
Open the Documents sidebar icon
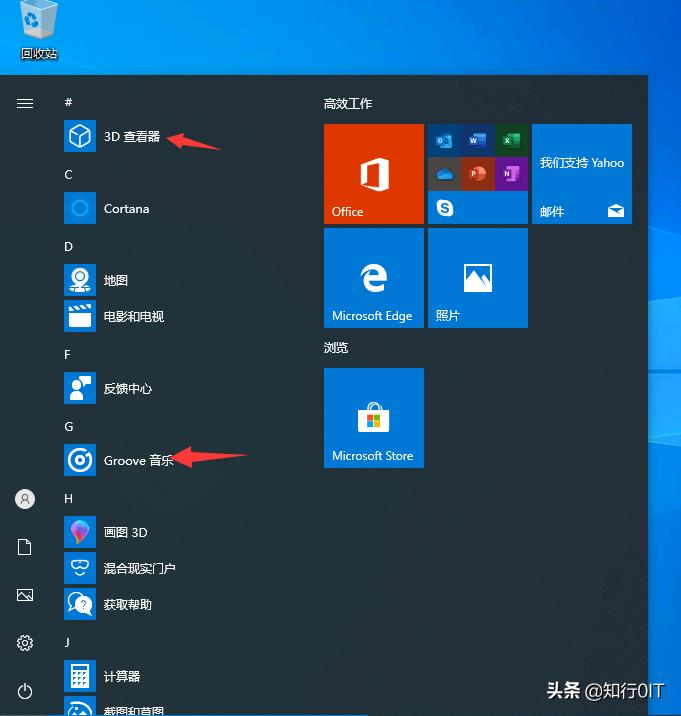pos(25,547)
